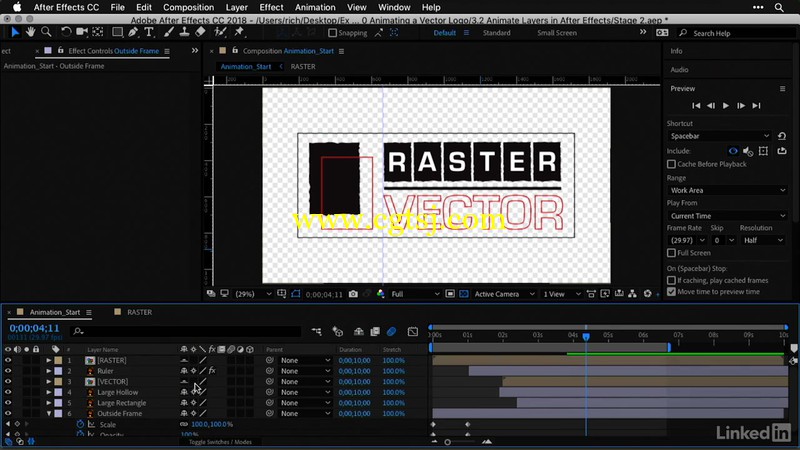This screenshot has width=800, height=450.
Task: Step to next frame in Preview
Action: 741,106
